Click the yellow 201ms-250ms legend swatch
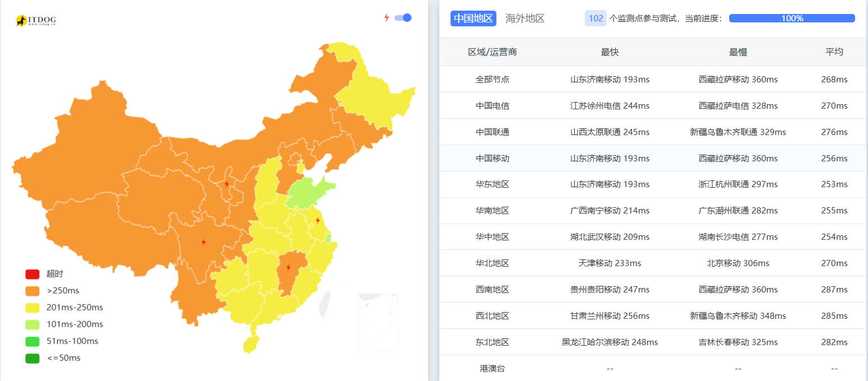The width and height of the screenshot is (868, 381). [32, 308]
